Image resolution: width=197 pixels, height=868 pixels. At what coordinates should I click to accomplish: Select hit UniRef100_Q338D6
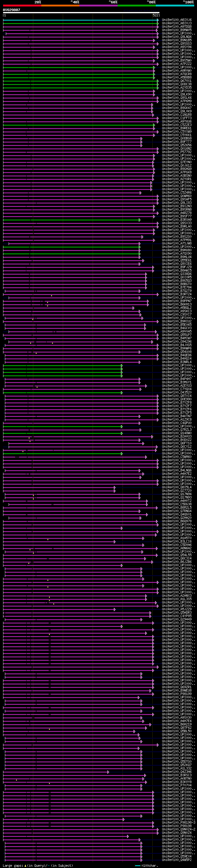(x=177, y=274)
